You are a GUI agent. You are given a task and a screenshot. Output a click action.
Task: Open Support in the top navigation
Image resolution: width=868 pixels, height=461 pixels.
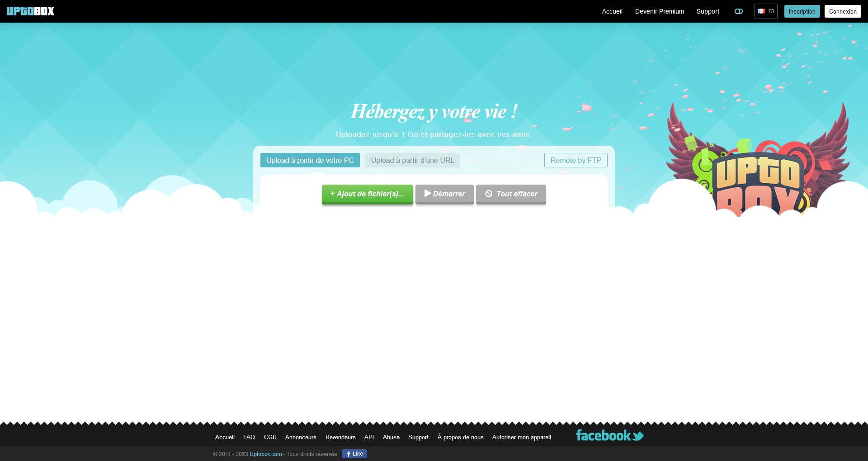[x=708, y=11]
